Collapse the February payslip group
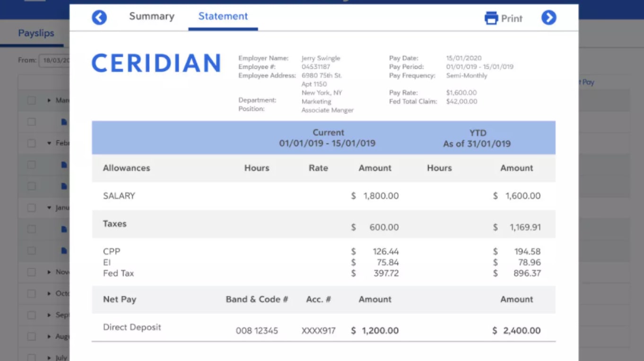 click(49, 143)
